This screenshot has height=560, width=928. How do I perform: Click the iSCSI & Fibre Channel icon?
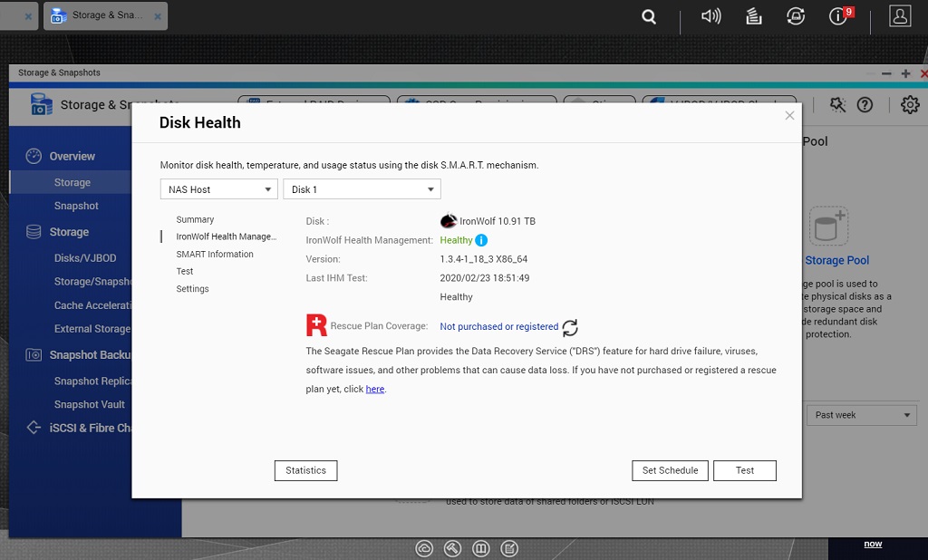click(x=34, y=428)
